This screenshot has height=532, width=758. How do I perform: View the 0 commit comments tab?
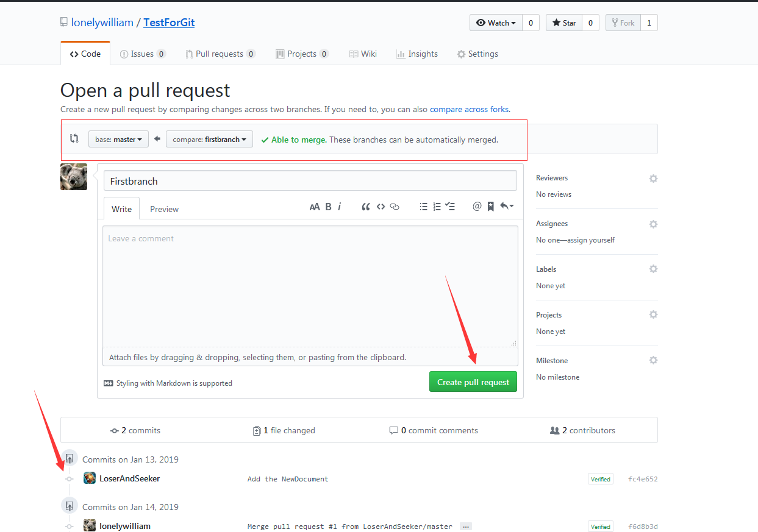[434, 430]
